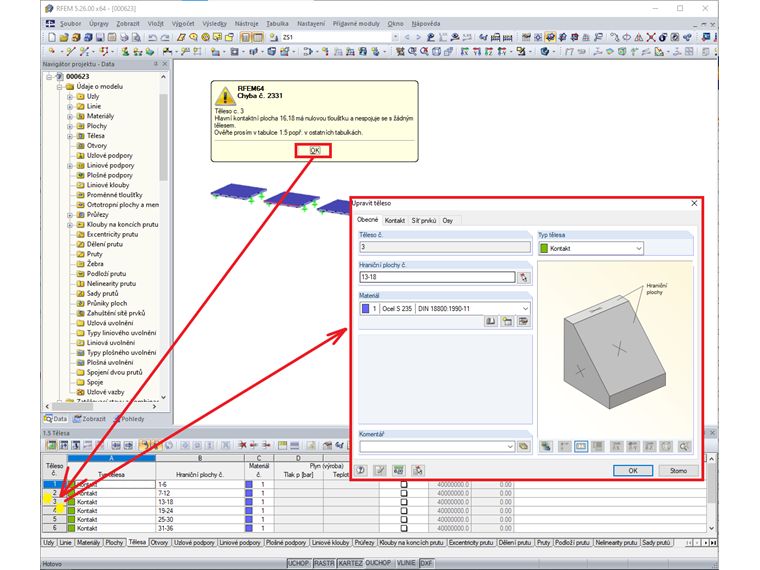Switch navigator to Zobrazit tab
Viewport: 760px width, 570px height.
coord(89,419)
